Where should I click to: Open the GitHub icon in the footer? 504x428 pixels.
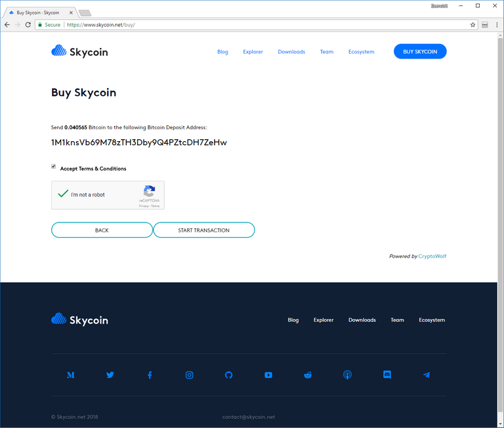228,375
